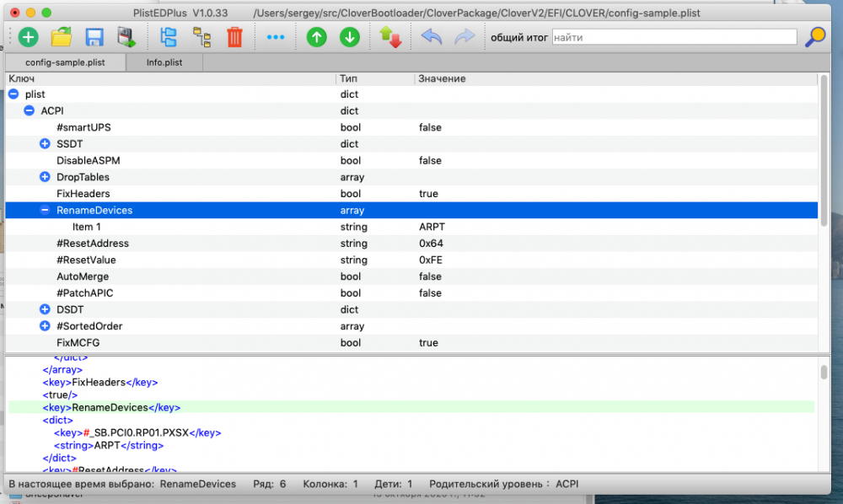The height and width of the screenshot is (504, 843).
Task: Click the FixHeaders key line in XML
Action: tap(100, 382)
